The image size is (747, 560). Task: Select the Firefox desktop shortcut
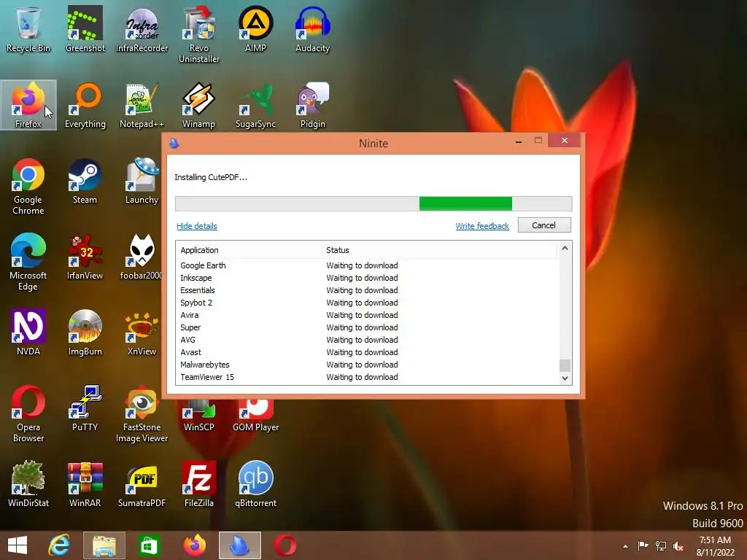(x=28, y=105)
